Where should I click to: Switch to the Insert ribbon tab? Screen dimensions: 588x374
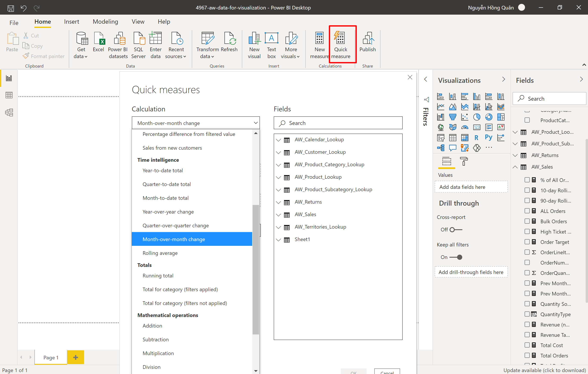click(x=72, y=22)
